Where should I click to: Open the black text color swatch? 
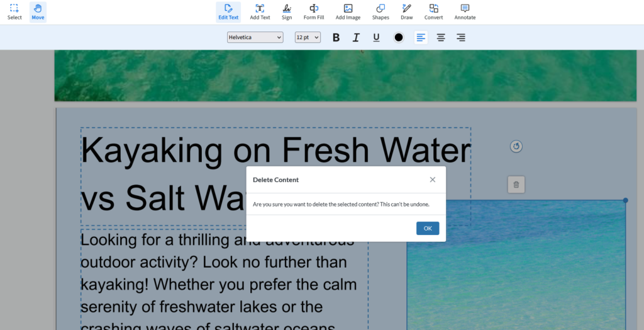pyautogui.click(x=399, y=38)
